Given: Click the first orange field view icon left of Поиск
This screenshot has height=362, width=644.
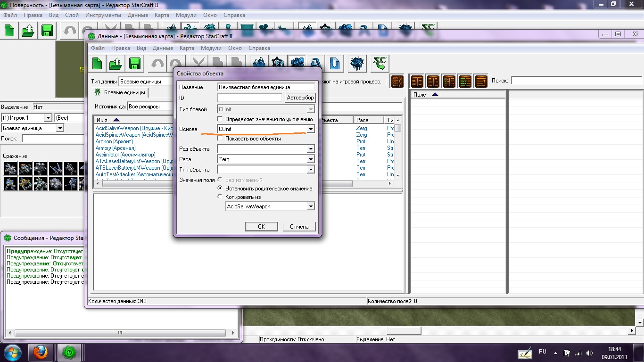Looking at the screenshot, I should click(417, 81).
